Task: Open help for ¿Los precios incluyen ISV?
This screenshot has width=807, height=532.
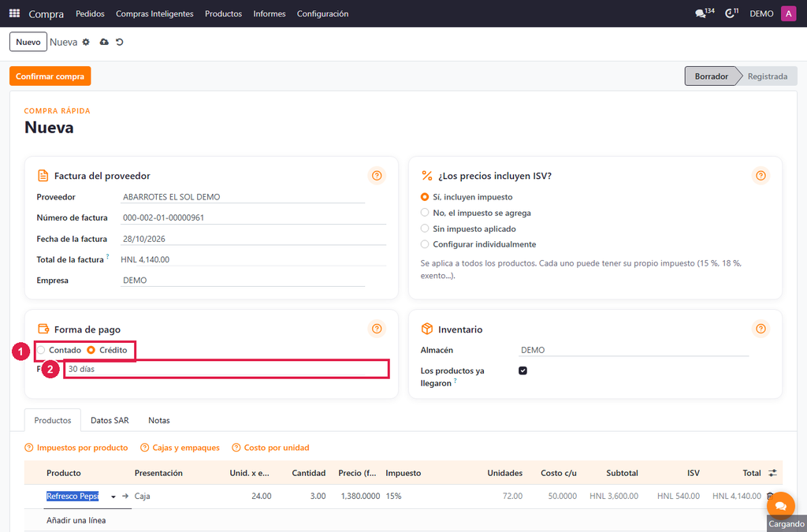Action: (761, 176)
